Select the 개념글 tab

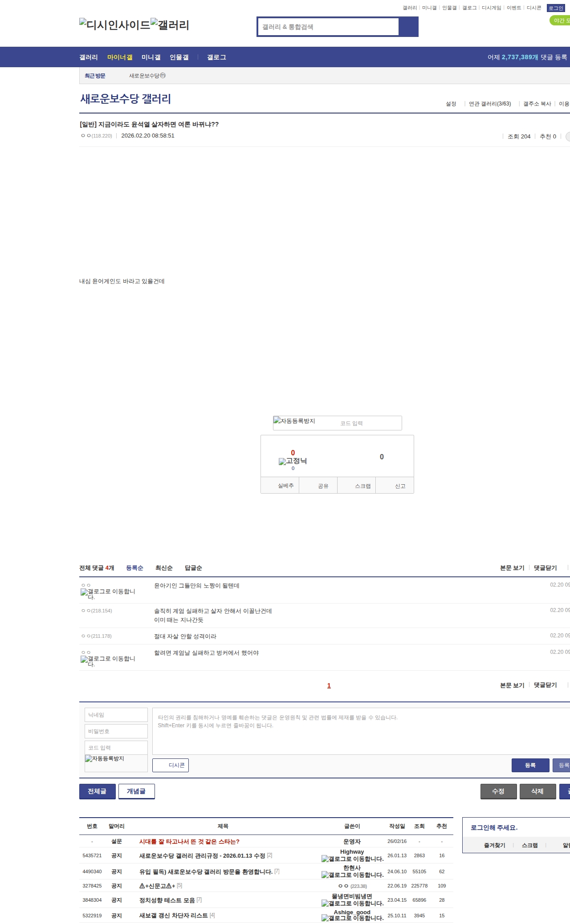coord(136,791)
